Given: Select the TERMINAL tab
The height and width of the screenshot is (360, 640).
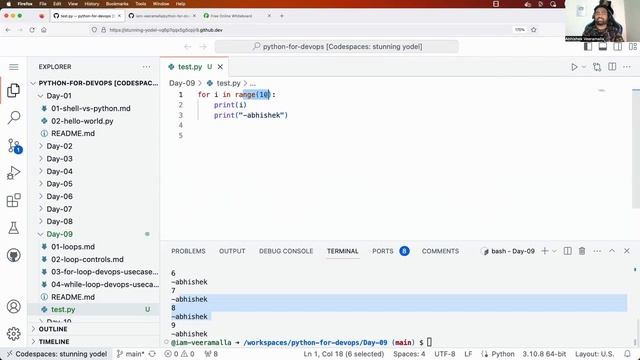Looking at the screenshot, I should 342,251.
